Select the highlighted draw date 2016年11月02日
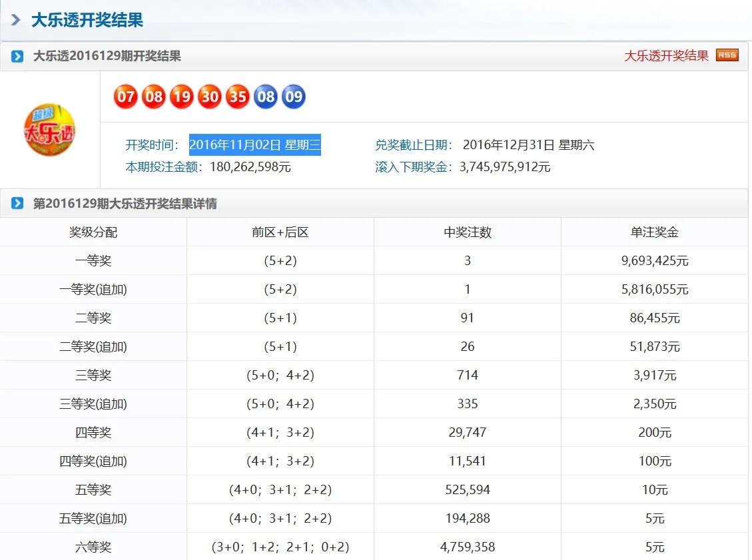752x560 pixels. point(256,145)
